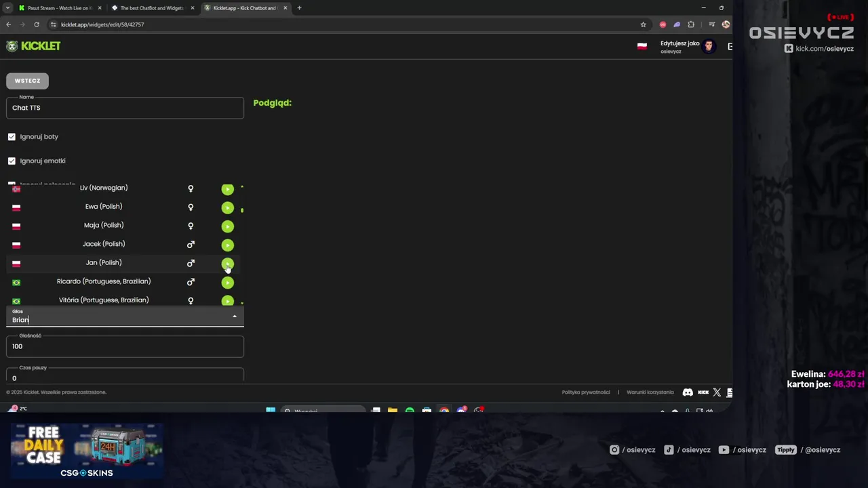Viewport: 868px width, 488px height.
Task: Open the Discord icon in footer
Action: click(688, 392)
